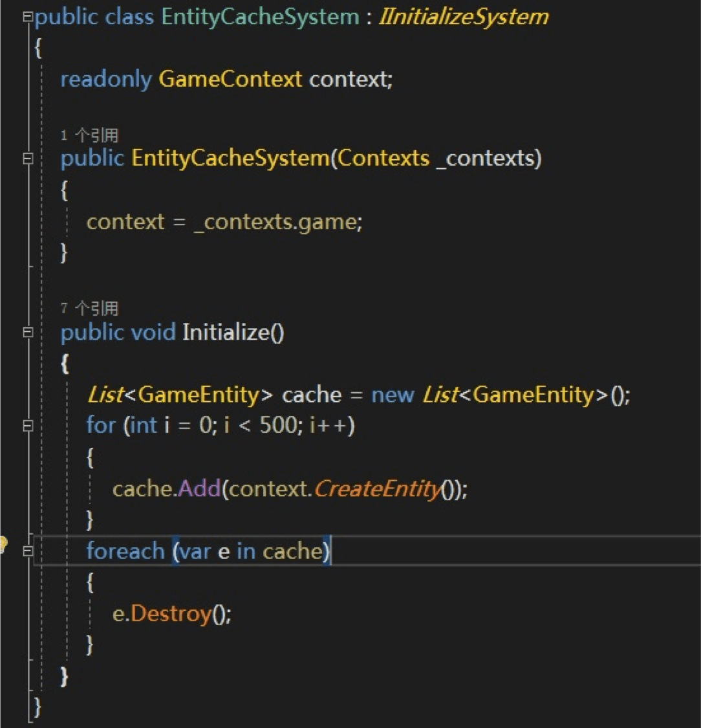Image resolution: width=701 pixels, height=728 pixels.
Task: Collapse the EntityCacheSystem class block
Action: click(28, 17)
